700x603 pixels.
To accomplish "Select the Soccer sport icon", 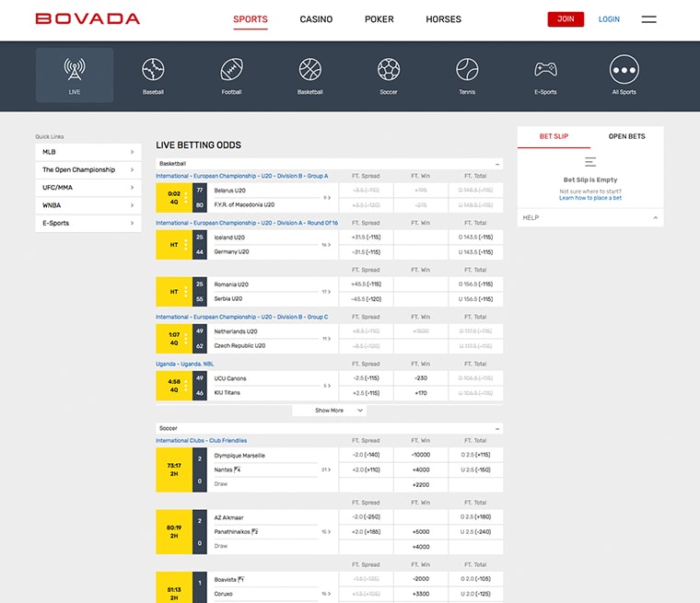I will coord(389,70).
